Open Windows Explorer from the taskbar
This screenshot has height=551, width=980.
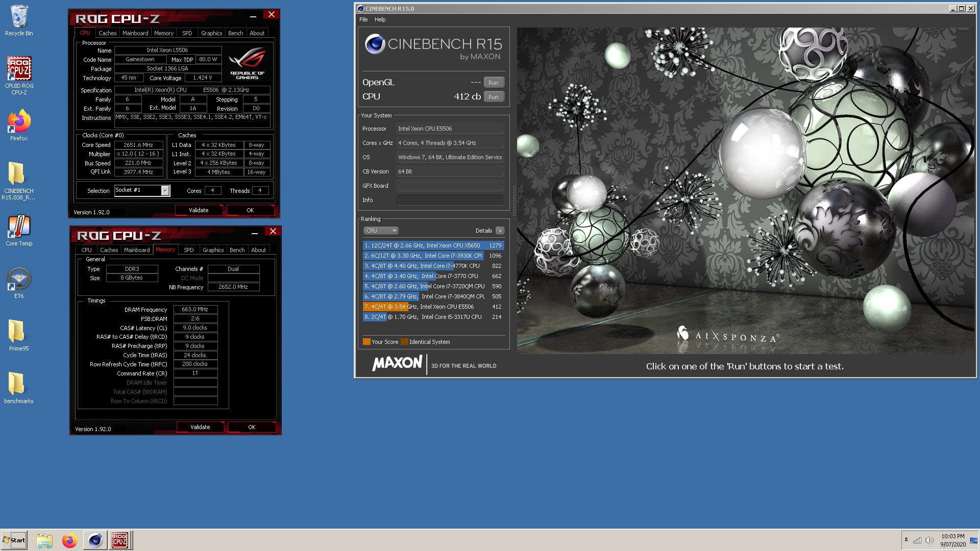[44, 540]
